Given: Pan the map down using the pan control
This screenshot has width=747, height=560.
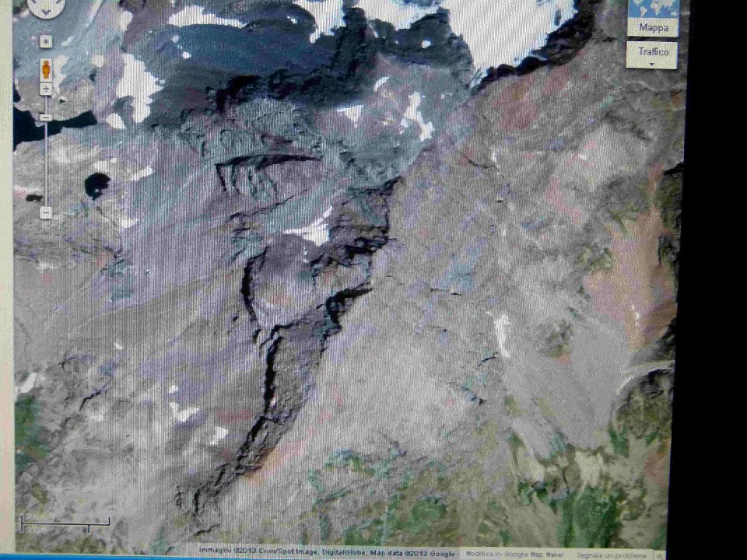Looking at the screenshot, I should pyautogui.click(x=46, y=13).
